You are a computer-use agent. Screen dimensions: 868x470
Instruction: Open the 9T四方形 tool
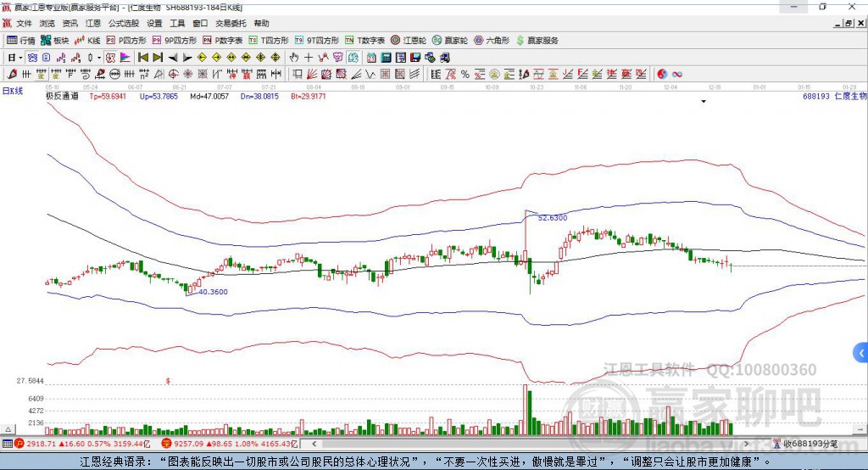[317, 41]
